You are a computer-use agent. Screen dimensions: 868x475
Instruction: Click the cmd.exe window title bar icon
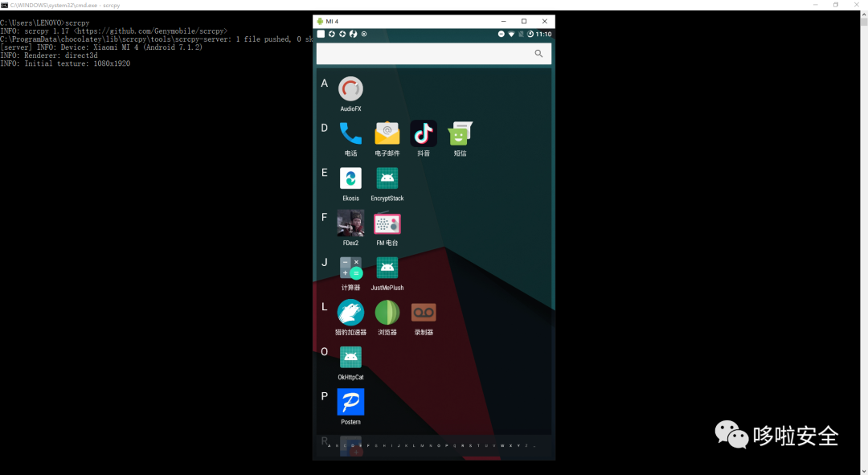click(x=5, y=5)
